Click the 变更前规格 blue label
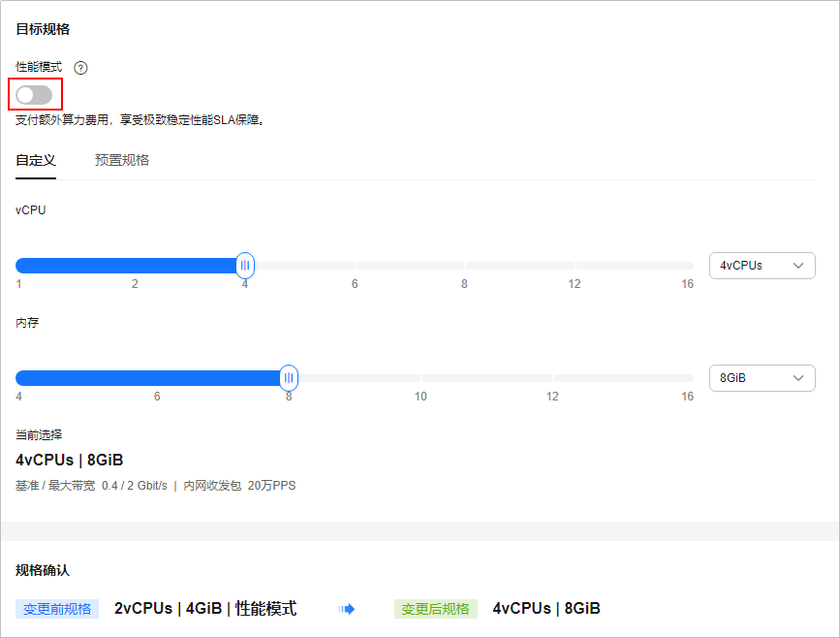 [57, 609]
